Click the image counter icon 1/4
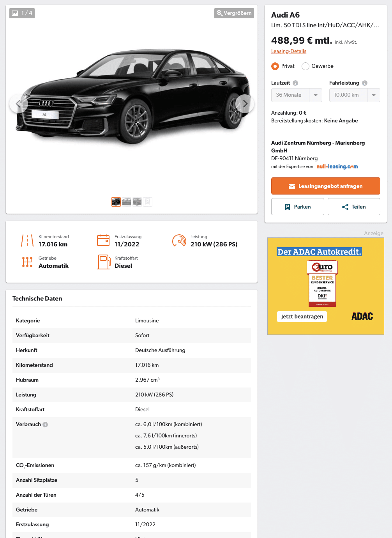 (x=22, y=13)
